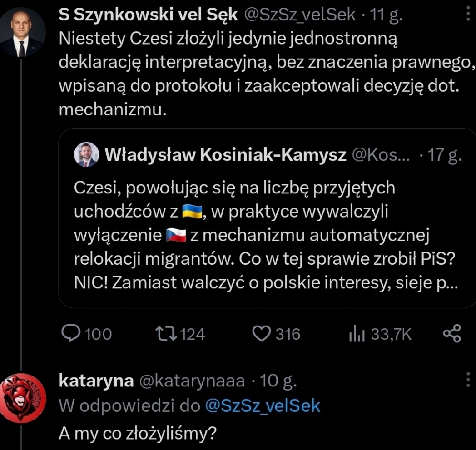Like the tweet with heart icon

(x=261, y=334)
